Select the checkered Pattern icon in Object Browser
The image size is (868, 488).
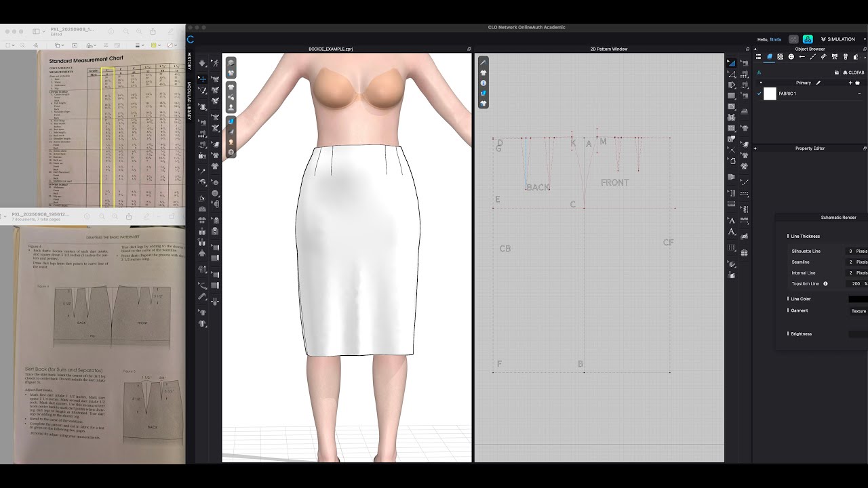click(x=781, y=57)
